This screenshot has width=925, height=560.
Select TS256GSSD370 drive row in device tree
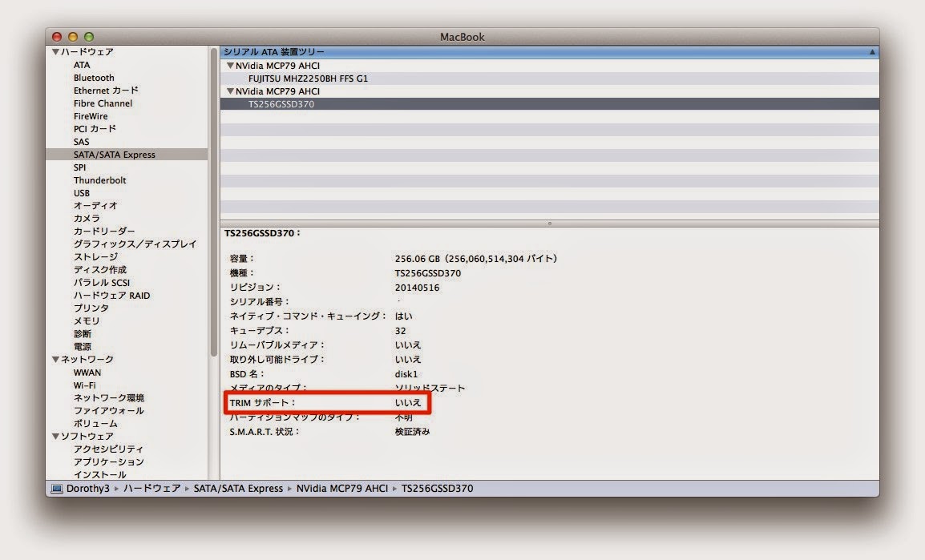tap(550, 104)
